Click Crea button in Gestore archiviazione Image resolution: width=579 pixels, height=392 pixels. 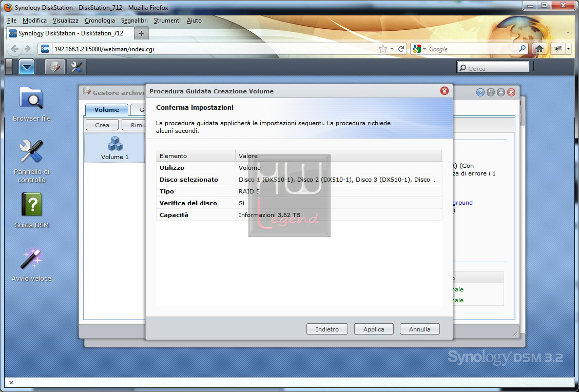pos(102,125)
